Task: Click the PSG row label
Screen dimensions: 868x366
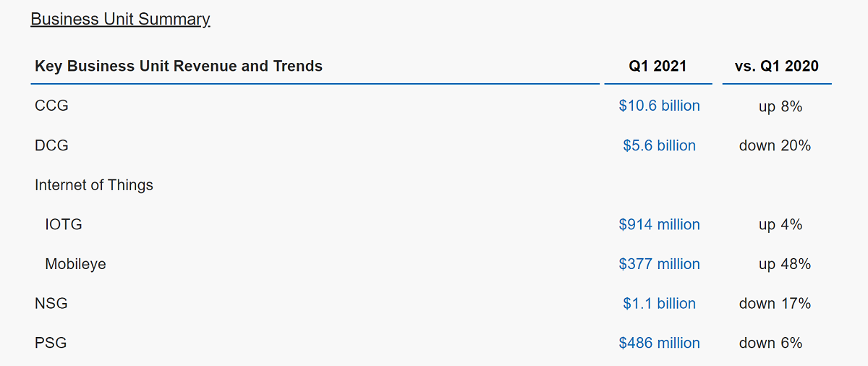Action: click(x=51, y=343)
